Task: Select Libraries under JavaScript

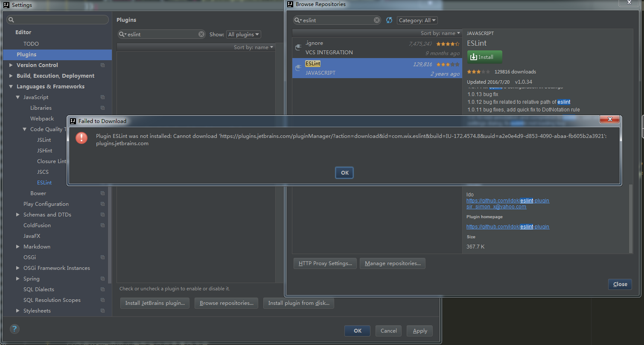Action: point(41,108)
